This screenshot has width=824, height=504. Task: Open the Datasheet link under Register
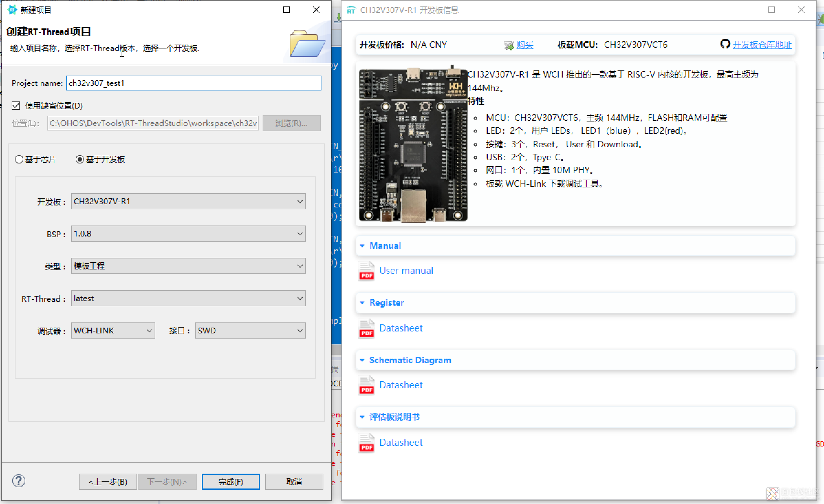401,328
